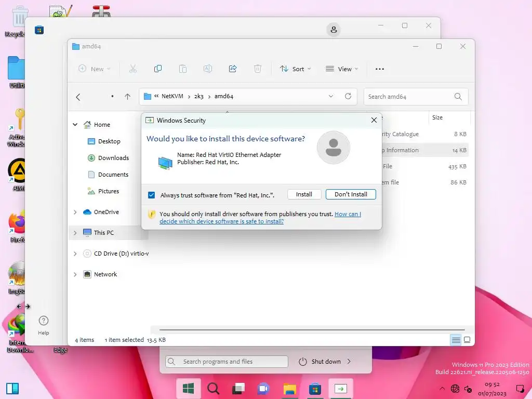Select NetKVM in the breadcrumb path
The height and width of the screenshot is (399, 532).
tap(172, 96)
